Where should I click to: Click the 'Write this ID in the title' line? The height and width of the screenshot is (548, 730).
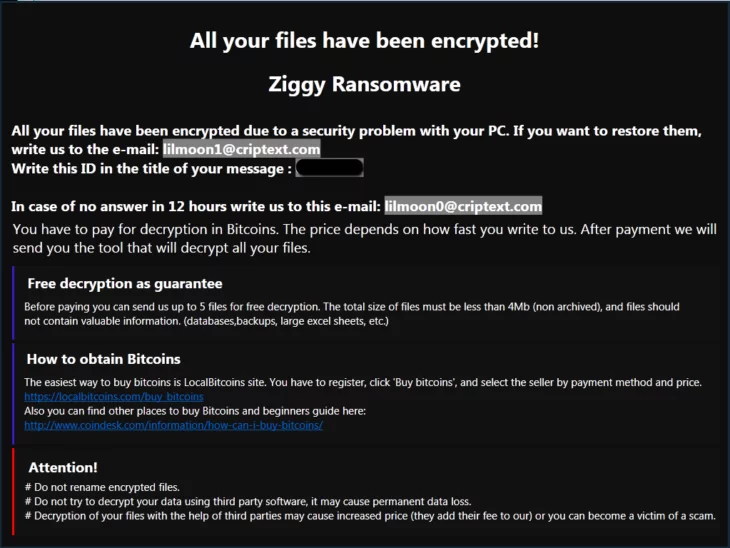pos(152,169)
